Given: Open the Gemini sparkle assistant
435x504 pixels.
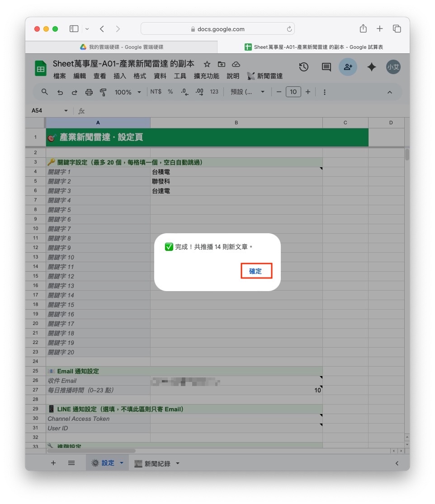Looking at the screenshot, I should pos(371,67).
